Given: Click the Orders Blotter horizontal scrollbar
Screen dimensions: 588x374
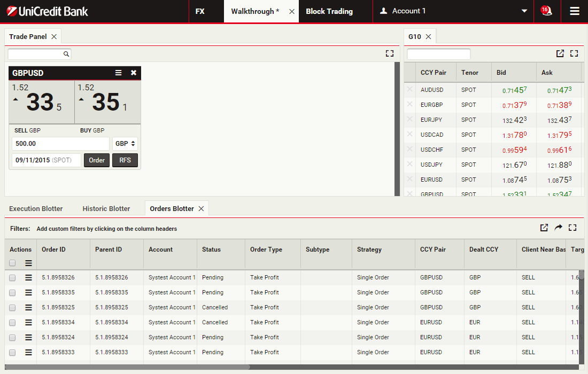Looking at the screenshot, I should click(x=127, y=367).
